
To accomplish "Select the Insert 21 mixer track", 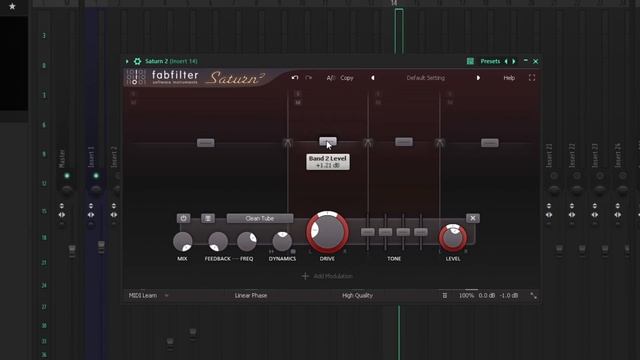I will 549,155.
